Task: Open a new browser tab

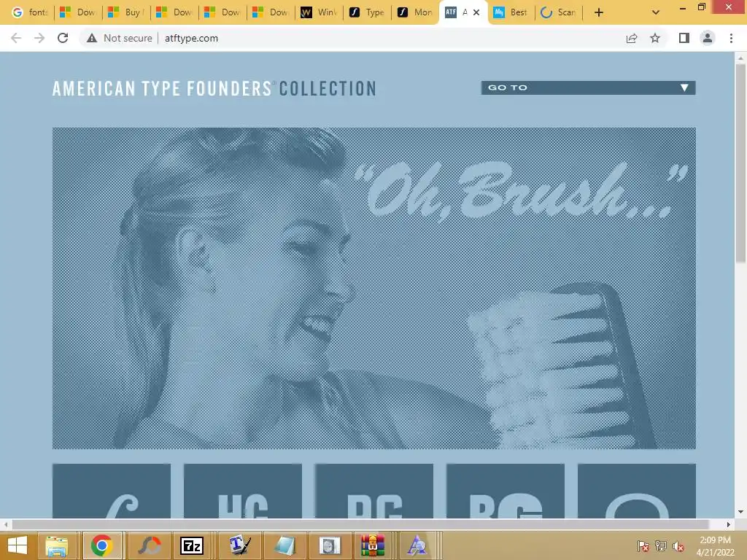Action: (599, 12)
